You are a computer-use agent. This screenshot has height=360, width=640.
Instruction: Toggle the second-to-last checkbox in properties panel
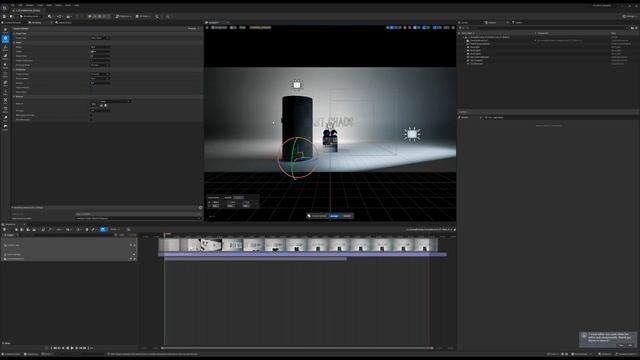(x=91, y=115)
